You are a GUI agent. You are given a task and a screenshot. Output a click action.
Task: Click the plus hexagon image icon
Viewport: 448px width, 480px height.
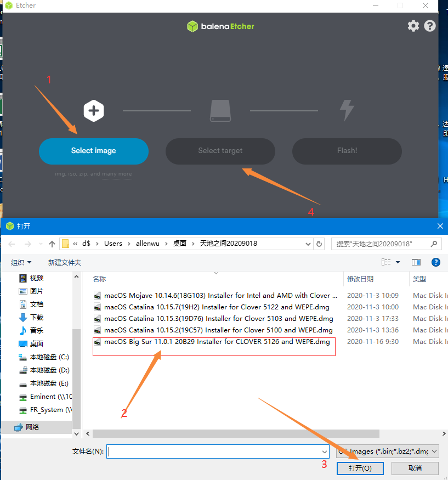(94, 111)
